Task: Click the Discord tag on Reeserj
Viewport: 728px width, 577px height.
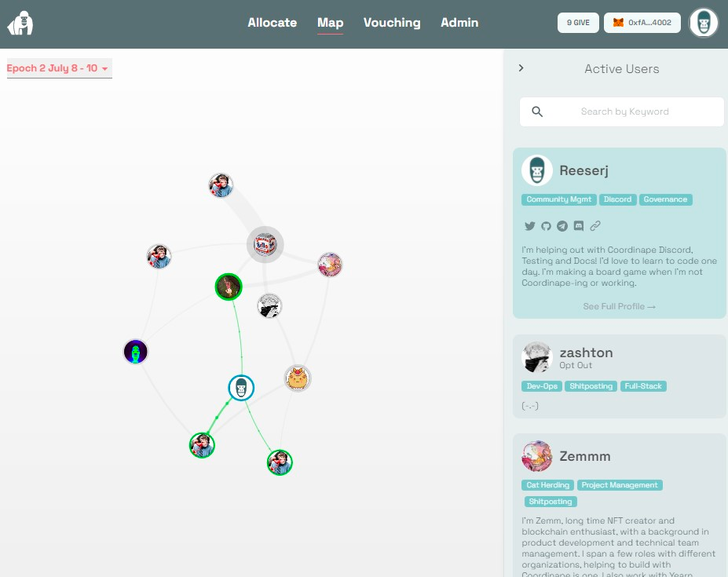Action: pyautogui.click(x=617, y=199)
